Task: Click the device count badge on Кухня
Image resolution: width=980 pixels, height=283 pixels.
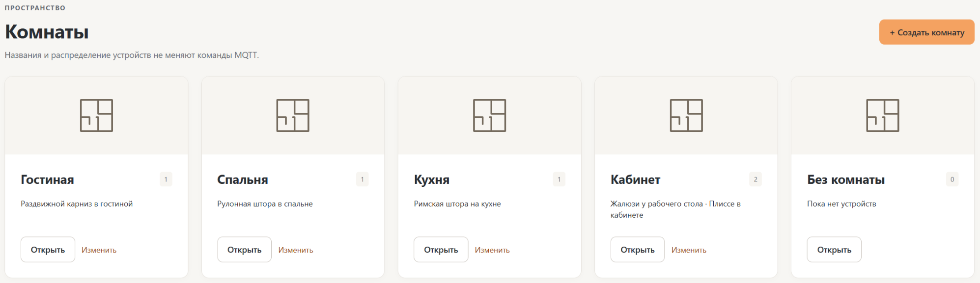Action: [559, 180]
